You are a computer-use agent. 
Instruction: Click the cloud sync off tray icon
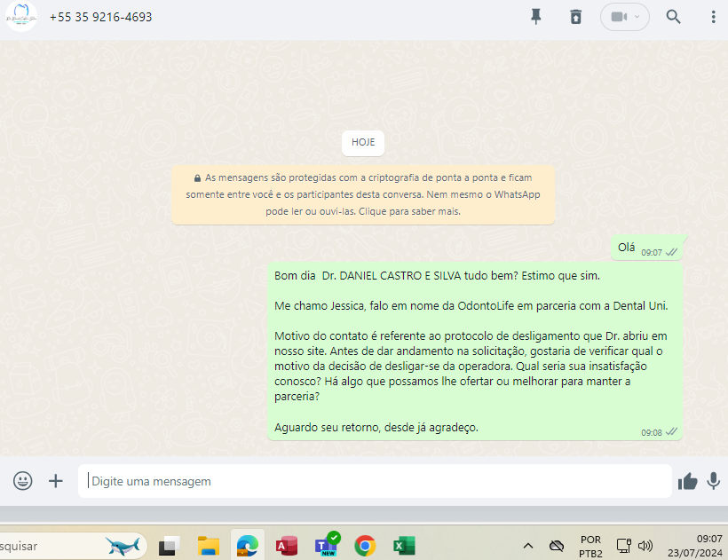point(557,546)
